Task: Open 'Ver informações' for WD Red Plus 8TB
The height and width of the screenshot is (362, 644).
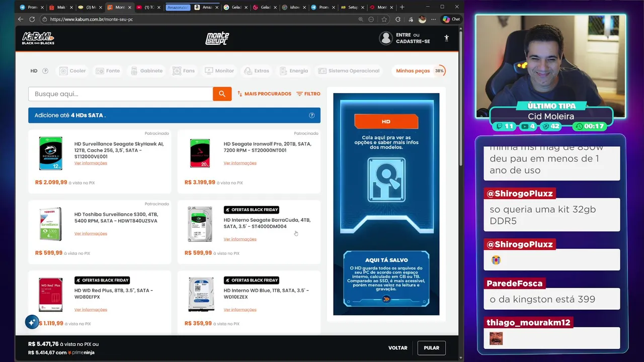Action: point(91,310)
